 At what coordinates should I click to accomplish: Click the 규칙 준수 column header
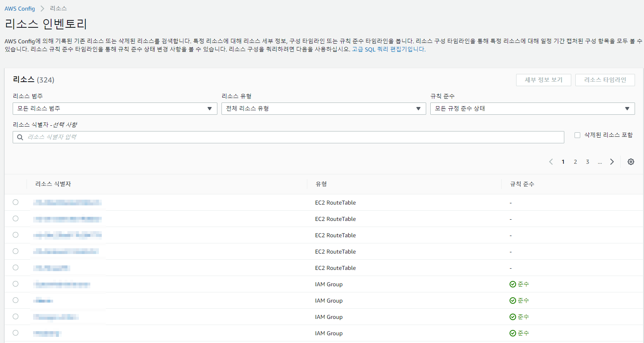click(522, 184)
